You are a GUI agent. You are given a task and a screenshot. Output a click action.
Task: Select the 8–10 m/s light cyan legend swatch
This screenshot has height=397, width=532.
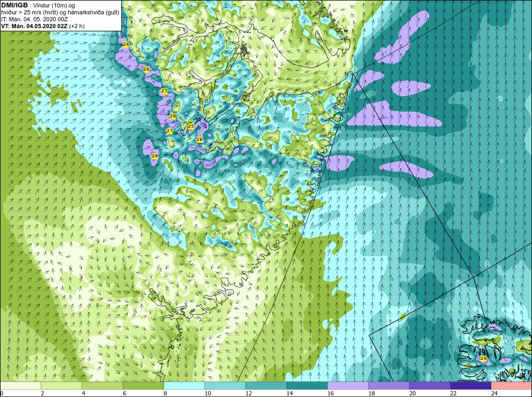click(x=184, y=386)
